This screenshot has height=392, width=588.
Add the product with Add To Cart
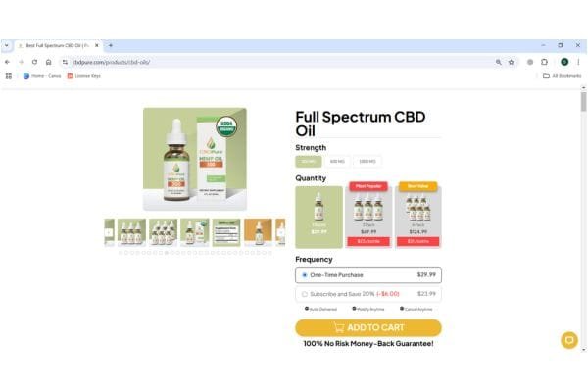click(x=368, y=328)
